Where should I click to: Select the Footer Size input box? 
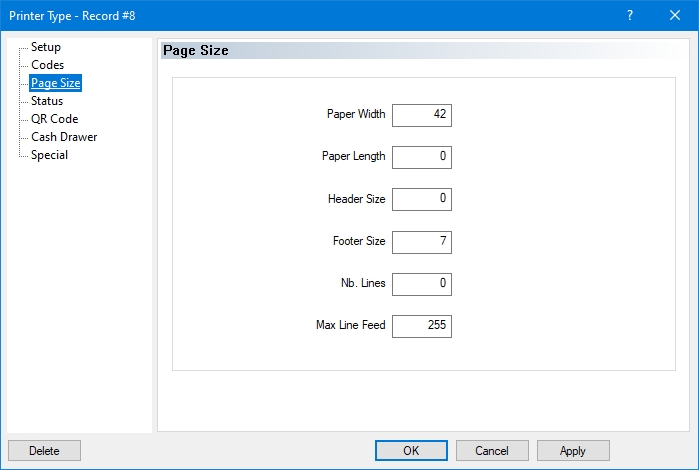point(422,242)
